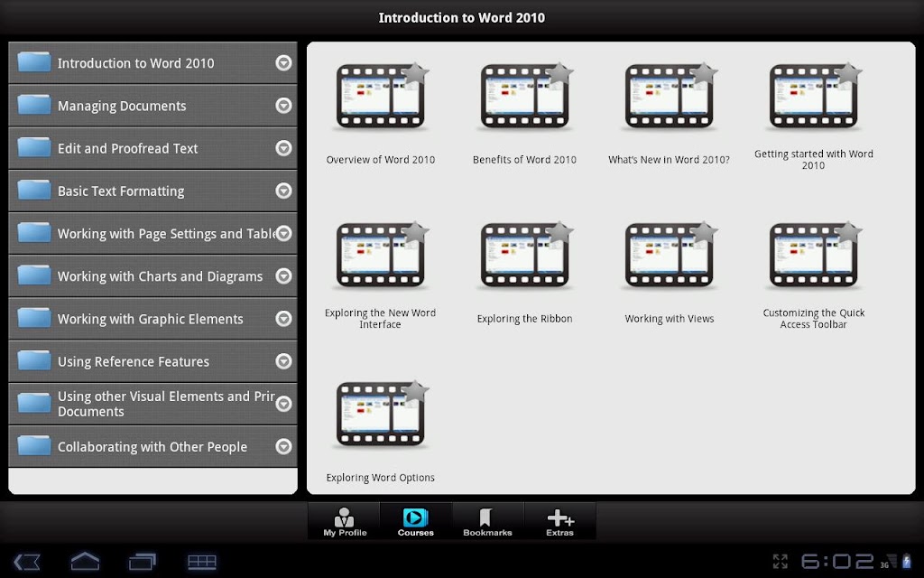Star the What's New in Word 2010 video
The image size is (924, 578).
click(x=704, y=74)
